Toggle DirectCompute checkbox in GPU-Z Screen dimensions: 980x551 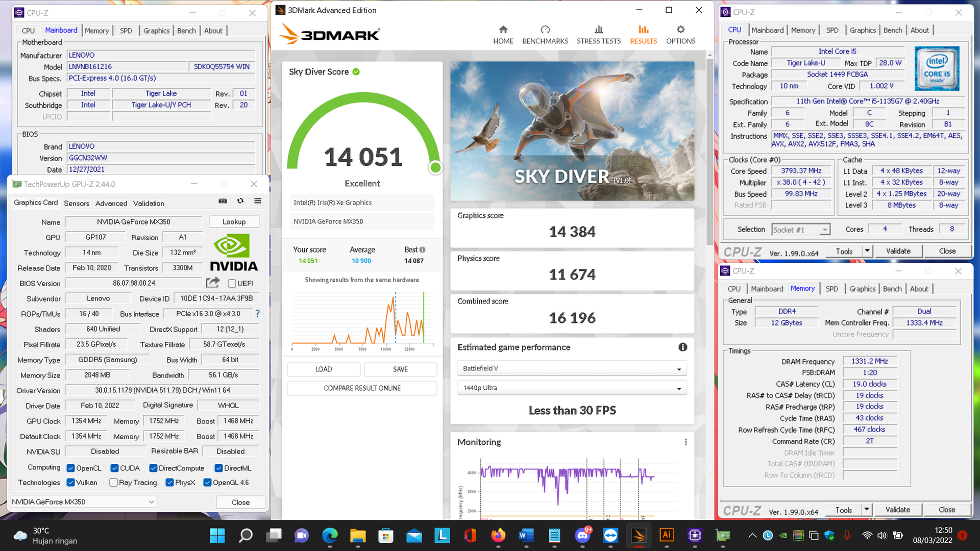click(x=153, y=468)
